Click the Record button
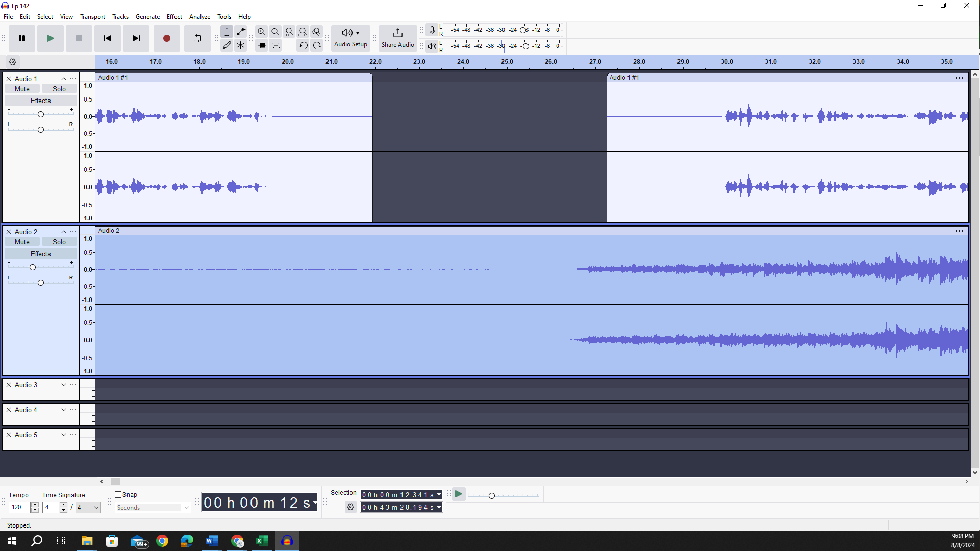This screenshot has height=551, width=980. (166, 38)
